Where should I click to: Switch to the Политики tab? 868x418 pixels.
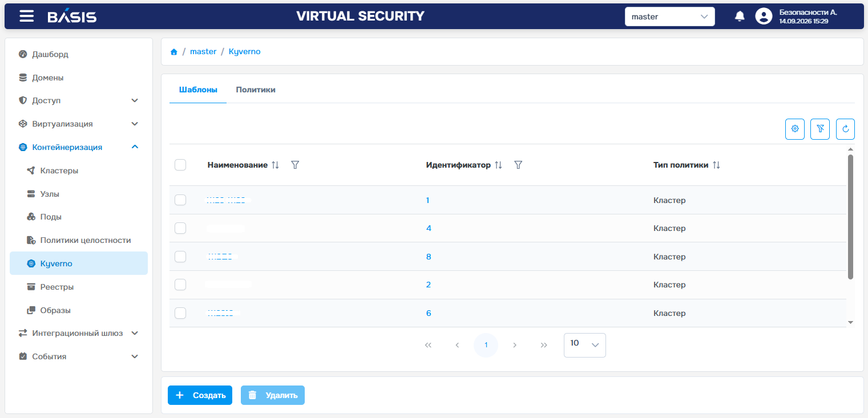[256, 90]
